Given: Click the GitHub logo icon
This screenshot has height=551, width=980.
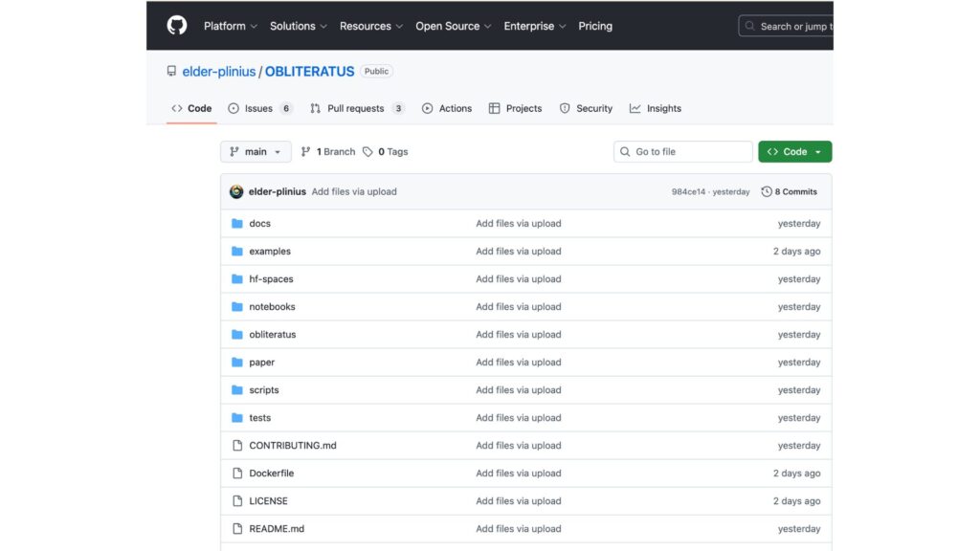Looking at the screenshot, I should coord(177,25).
